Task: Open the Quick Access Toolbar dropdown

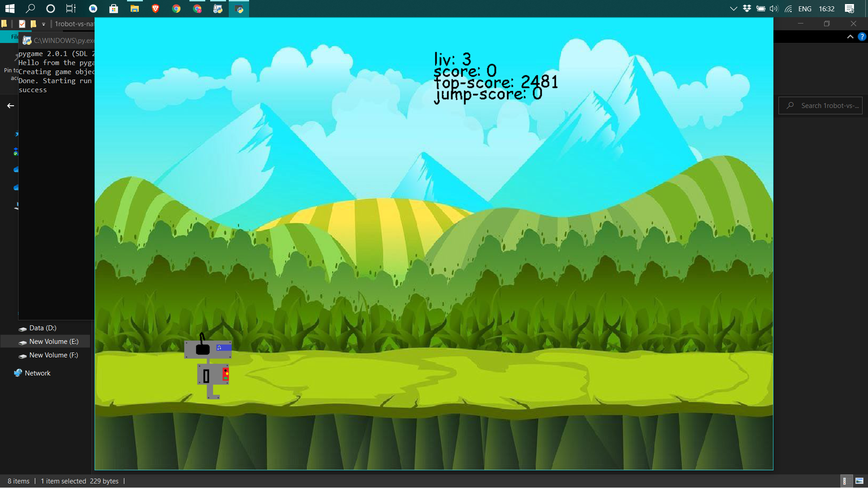Action: [x=43, y=24]
